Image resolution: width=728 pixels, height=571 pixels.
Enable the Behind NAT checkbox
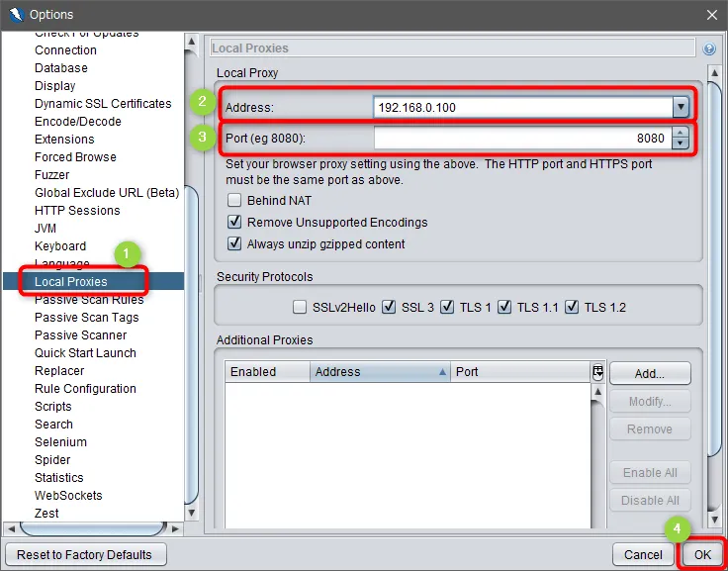[234, 201]
